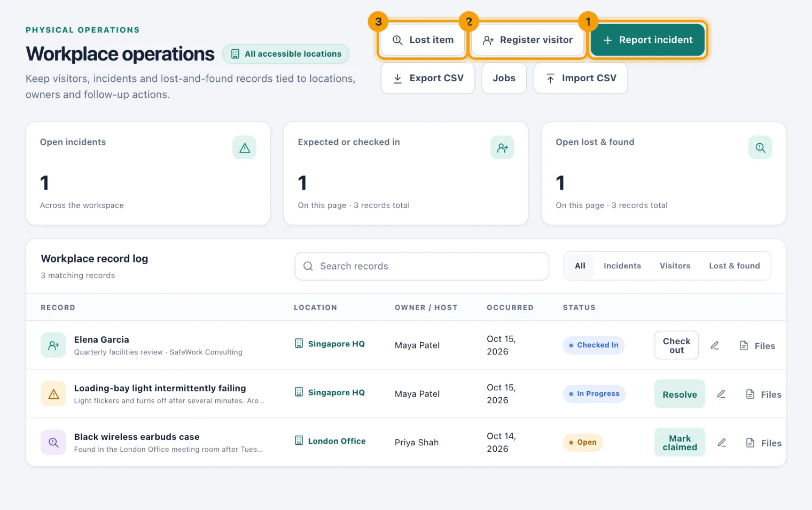
Task: Open All accessible locations filter
Action: [286, 54]
